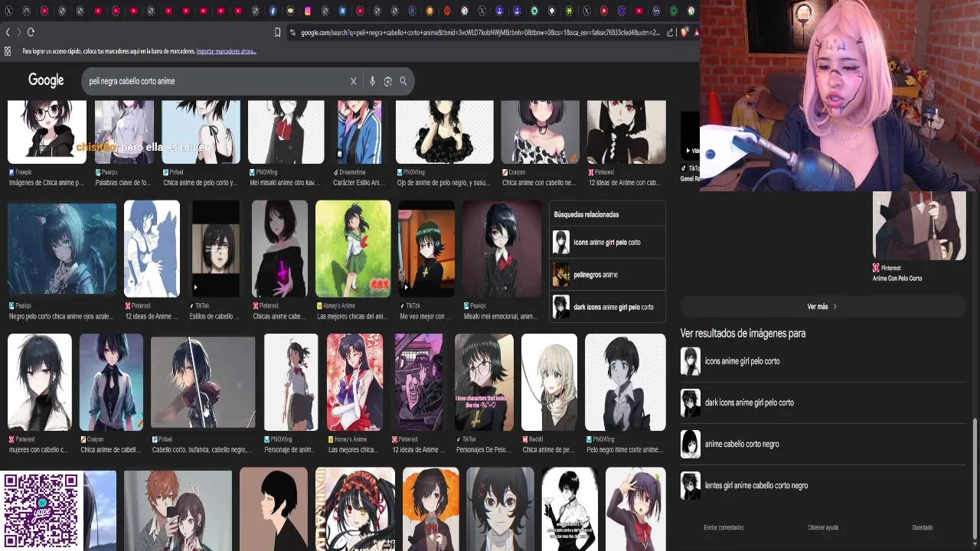980x551 pixels.
Task: Click 'Obtener ayuda' link
Action: click(x=823, y=527)
